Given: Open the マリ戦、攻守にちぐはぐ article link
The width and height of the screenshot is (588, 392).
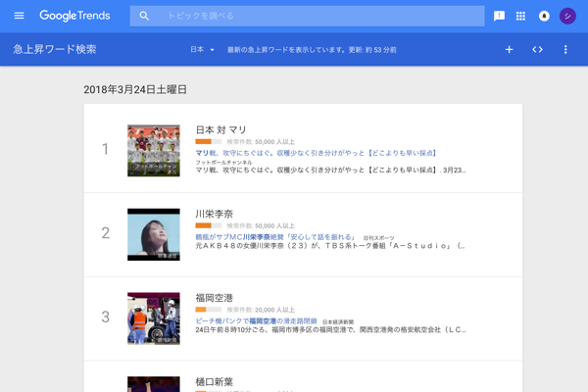Looking at the screenshot, I should tap(316, 153).
